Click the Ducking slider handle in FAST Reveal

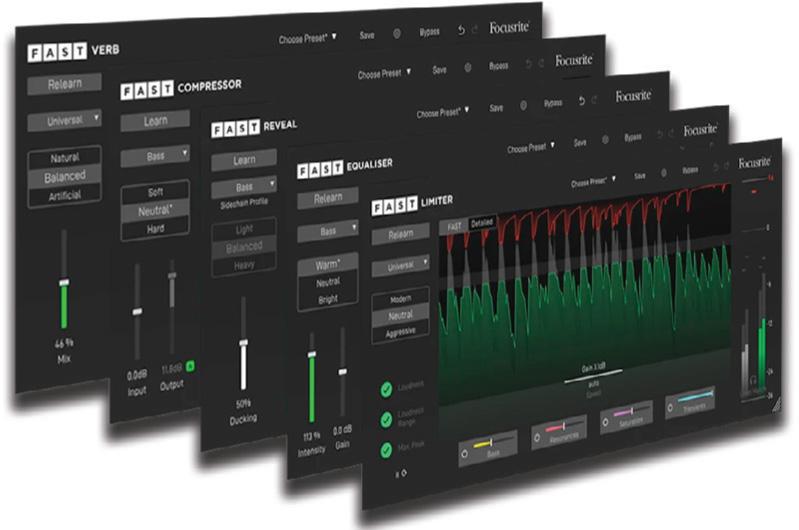pyautogui.click(x=244, y=342)
